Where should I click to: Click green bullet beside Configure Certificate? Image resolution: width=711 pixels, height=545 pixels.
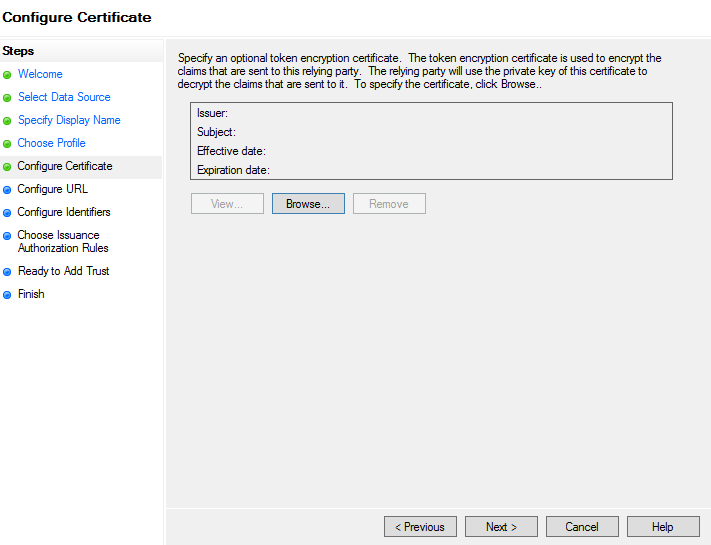pos(7,167)
